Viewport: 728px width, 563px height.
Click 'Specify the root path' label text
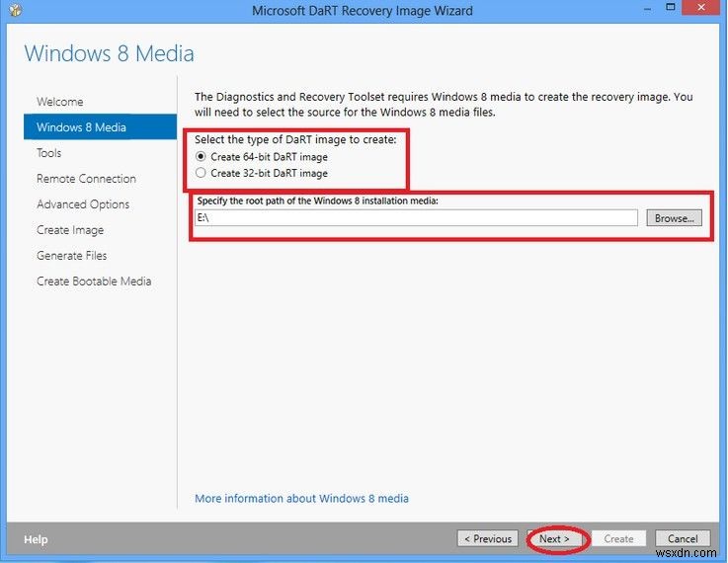317,201
